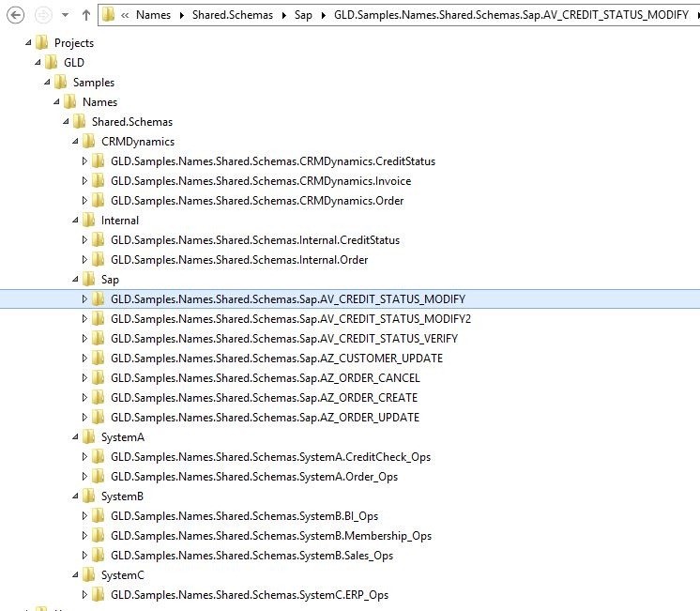This screenshot has height=611, width=700.
Task: Select the Projects folder label
Action: pos(74,43)
